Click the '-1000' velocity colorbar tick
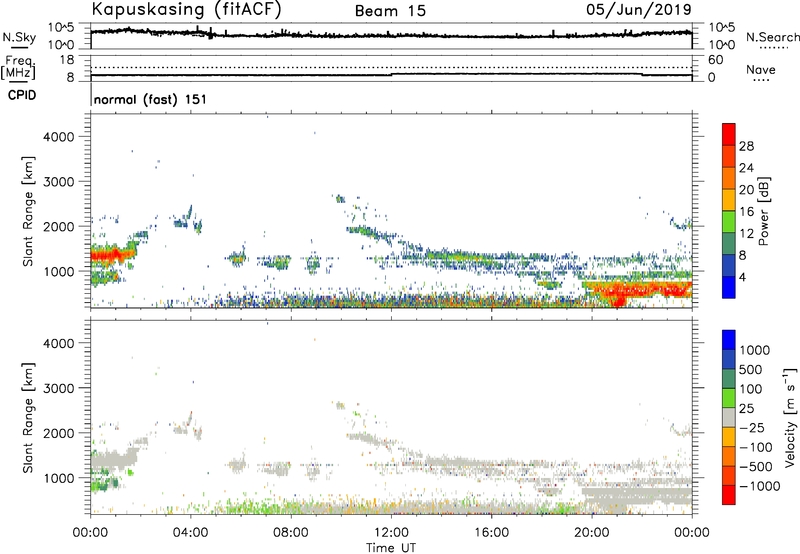 [759, 486]
